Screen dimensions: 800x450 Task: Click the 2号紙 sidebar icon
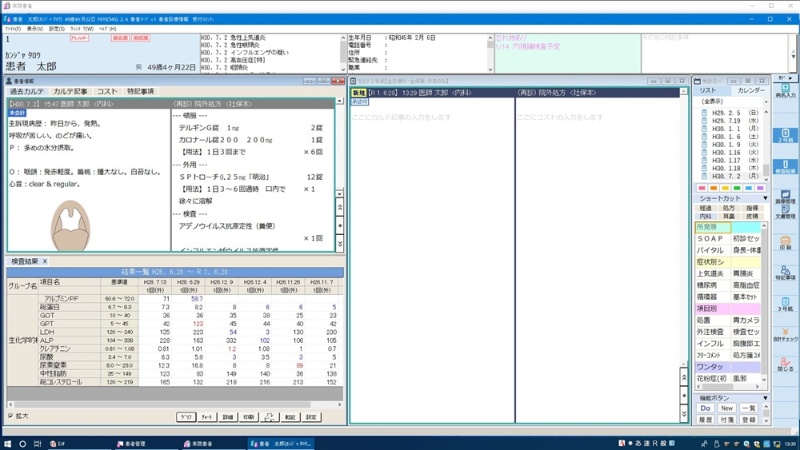(x=785, y=133)
